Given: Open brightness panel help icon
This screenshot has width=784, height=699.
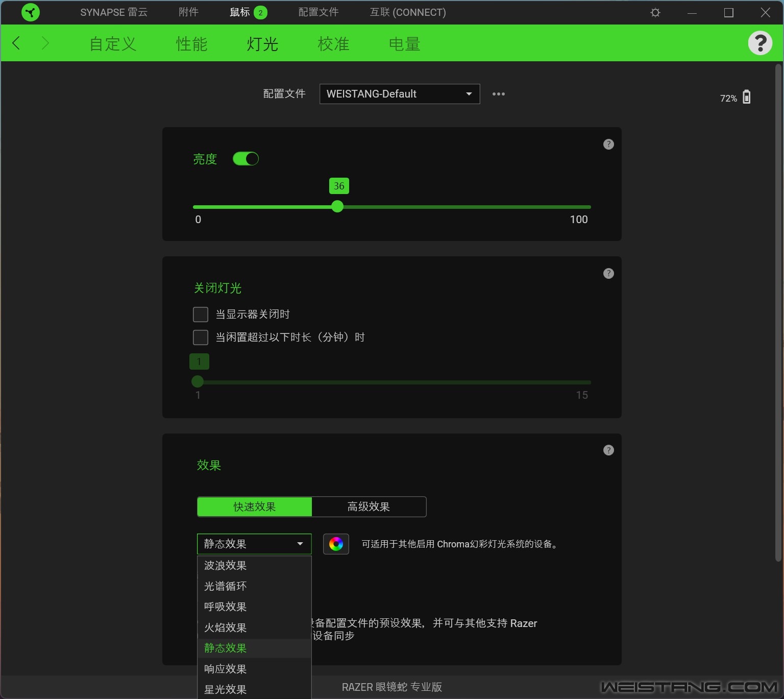Looking at the screenshot, I should click(x=608, y=144).
